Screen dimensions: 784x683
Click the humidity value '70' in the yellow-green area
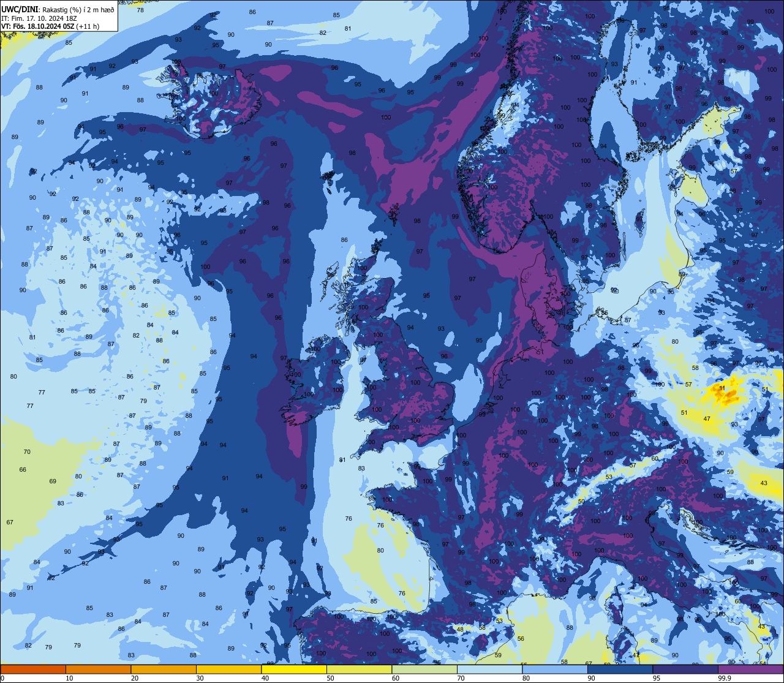pos(27,452)
